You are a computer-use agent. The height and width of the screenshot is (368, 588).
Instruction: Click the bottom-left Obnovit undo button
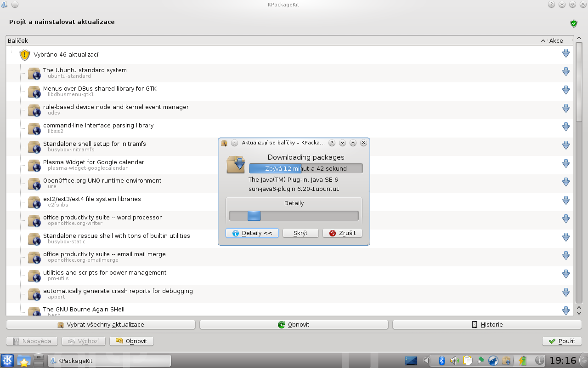click(131, 341)
